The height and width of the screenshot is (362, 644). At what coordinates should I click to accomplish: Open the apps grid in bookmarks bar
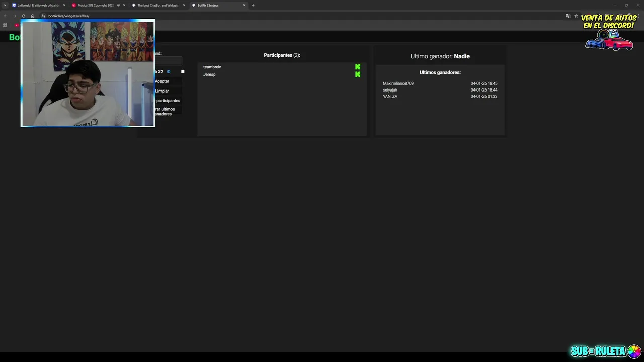point(5,25)
